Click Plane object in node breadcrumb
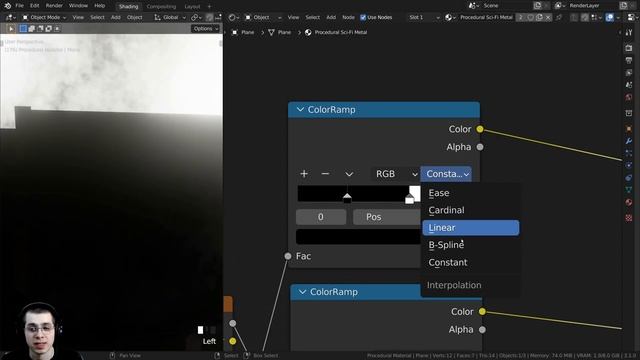640x360 pixels. click(x=243, y=32)
